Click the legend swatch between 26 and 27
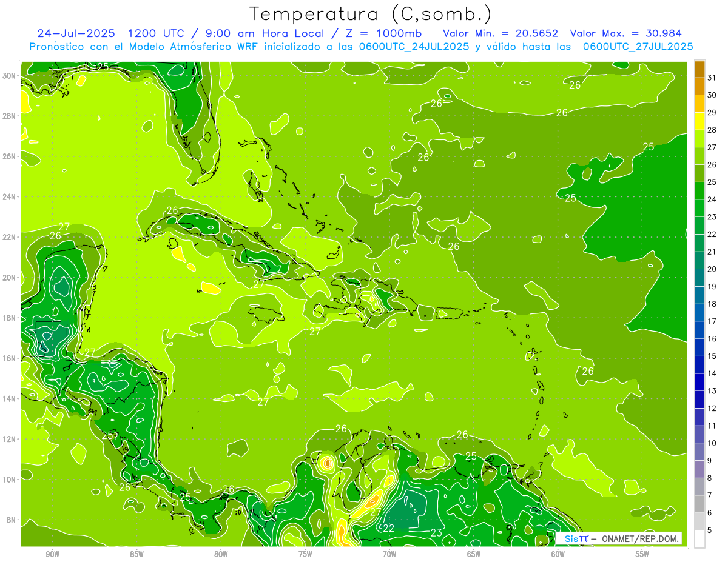This screenshot has height=562, width=728. tap(699, 156)
